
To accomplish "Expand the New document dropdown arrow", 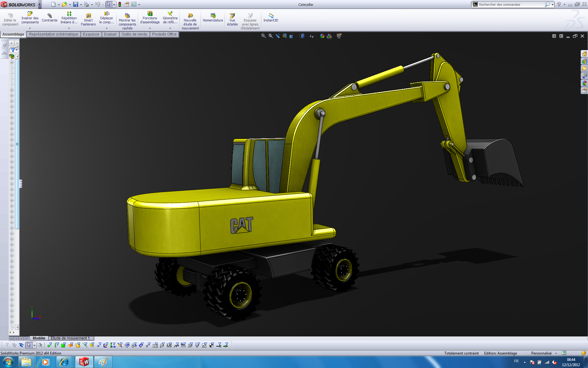I will 59,5.
